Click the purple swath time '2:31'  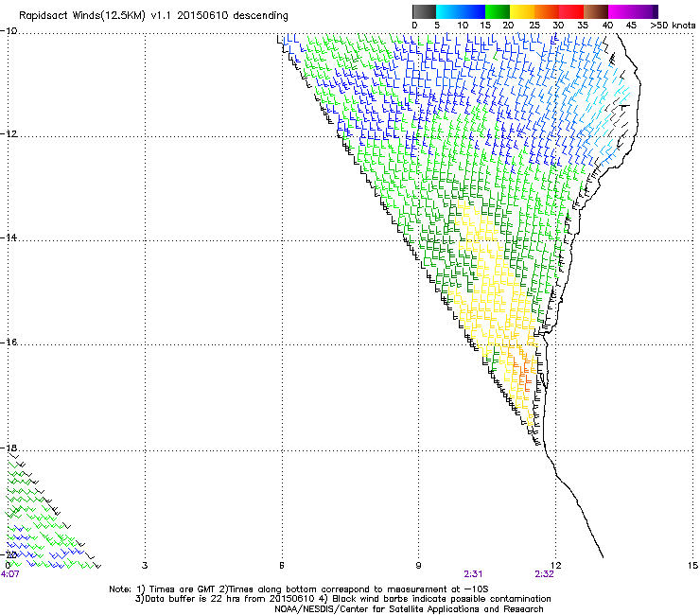click(x=473, y=574)
